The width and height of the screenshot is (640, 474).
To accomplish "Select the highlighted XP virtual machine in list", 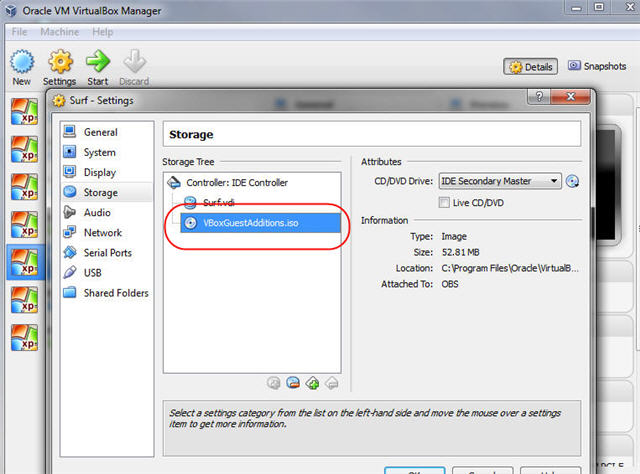I will 24,262.
